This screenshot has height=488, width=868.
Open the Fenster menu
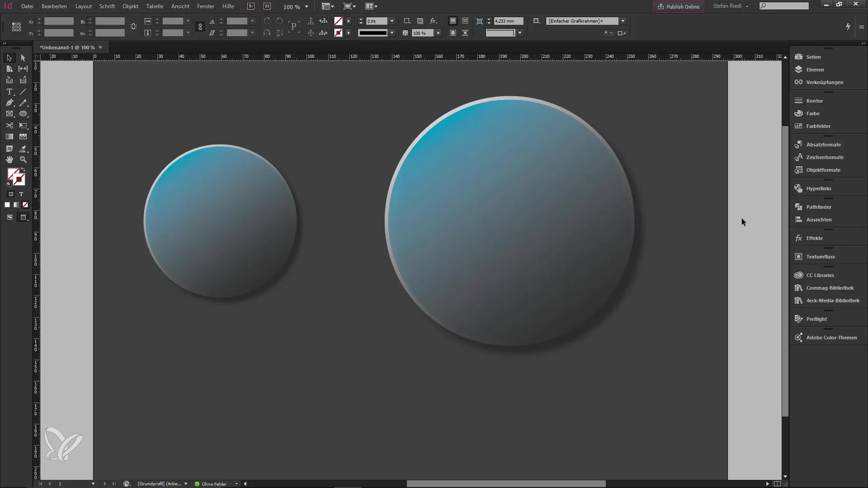pyautogui.click(x=206, y=6)
